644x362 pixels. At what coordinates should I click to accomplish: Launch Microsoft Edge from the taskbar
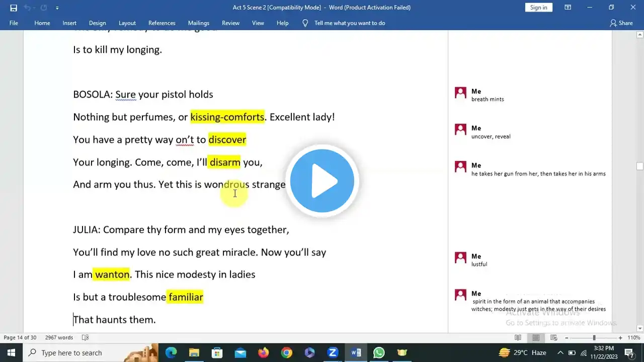[171, 352]
